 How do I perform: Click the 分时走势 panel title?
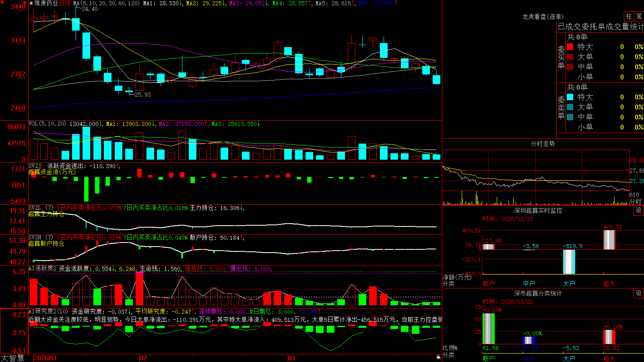(x=543, y=144)
